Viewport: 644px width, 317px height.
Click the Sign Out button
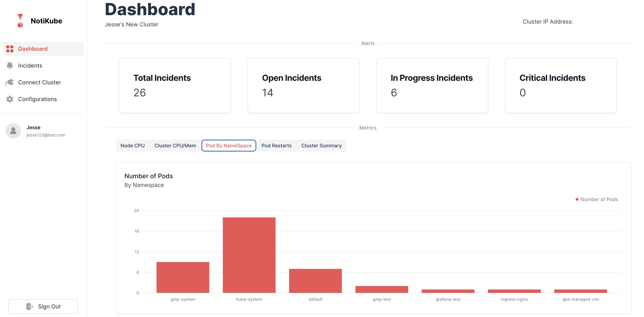pyautogui.click(x=43, y=306)
